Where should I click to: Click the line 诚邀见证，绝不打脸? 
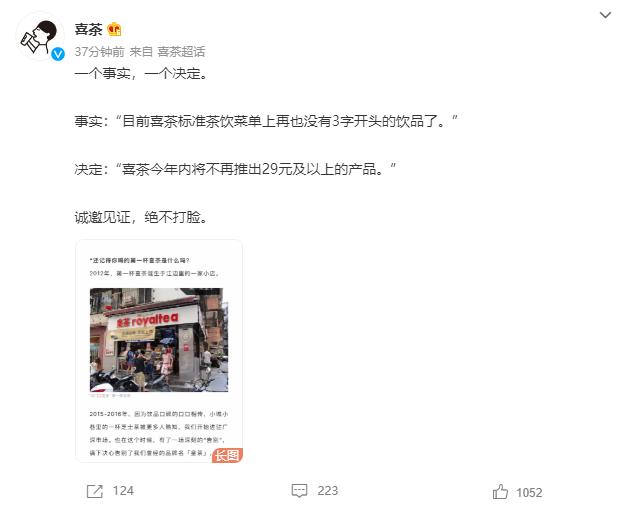[141, 218]
